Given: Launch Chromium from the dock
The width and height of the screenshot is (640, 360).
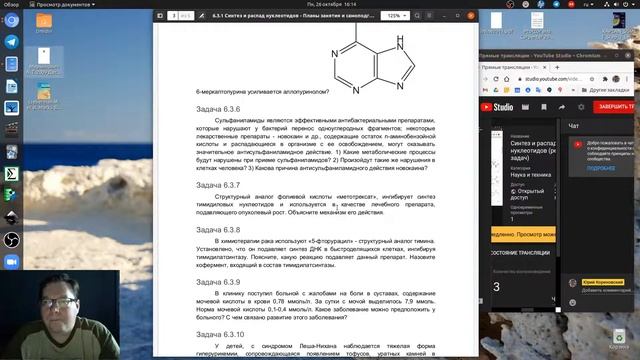Looking at the screenshot, I should click(x=11, y=20).
